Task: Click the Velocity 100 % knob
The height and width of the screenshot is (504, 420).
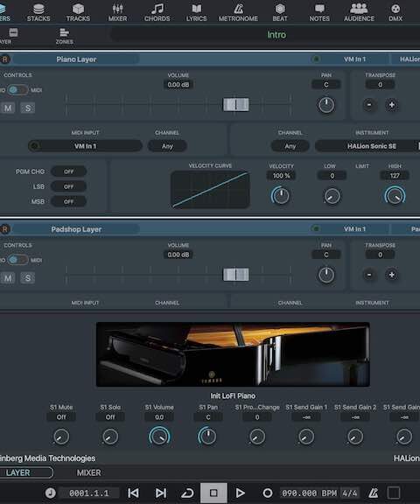Action: (x=281, y=195)
